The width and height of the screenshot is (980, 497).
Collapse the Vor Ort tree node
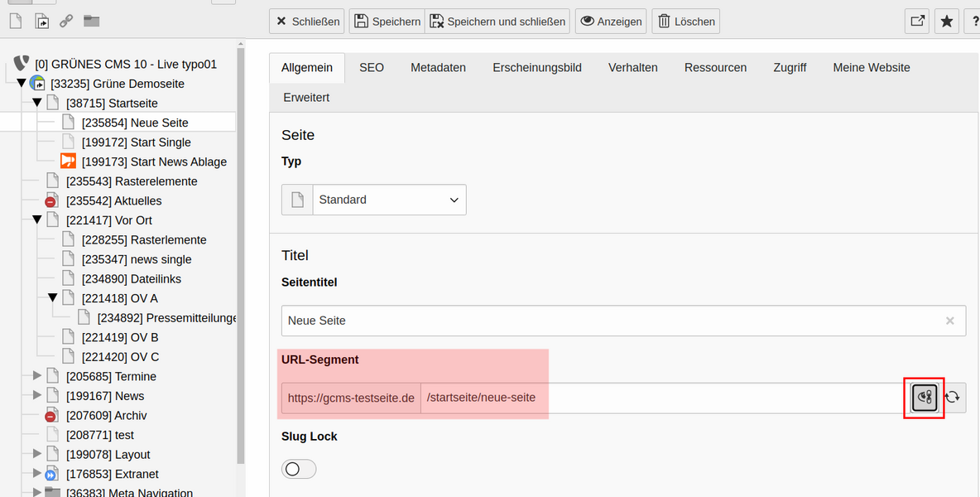pos(37,220)
